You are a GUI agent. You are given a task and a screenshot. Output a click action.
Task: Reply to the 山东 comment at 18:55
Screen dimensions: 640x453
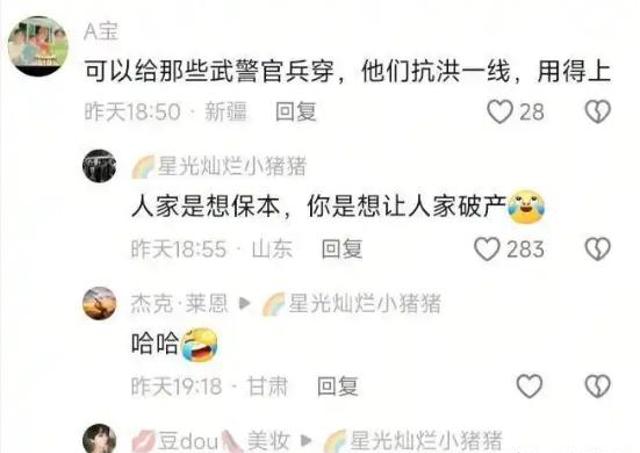342,249
